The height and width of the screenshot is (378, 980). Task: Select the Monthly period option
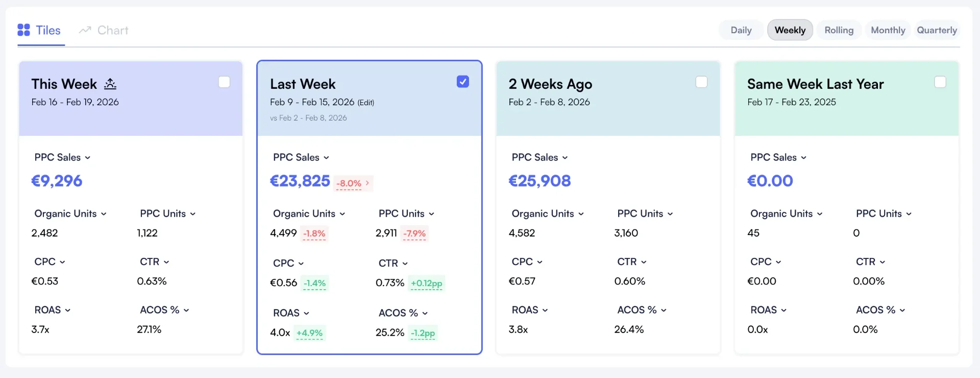[888, 30]
